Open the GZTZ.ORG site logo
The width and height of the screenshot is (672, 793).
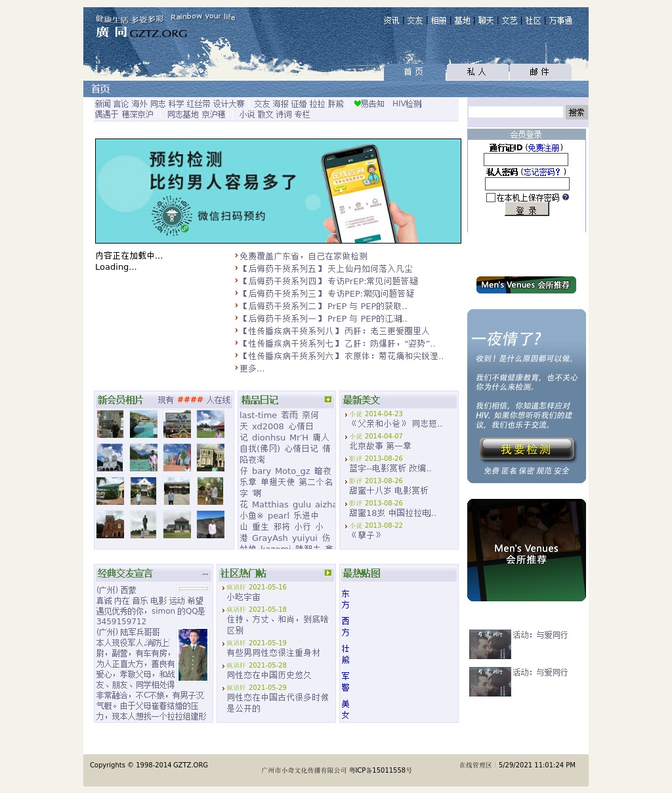pos(141,32)
